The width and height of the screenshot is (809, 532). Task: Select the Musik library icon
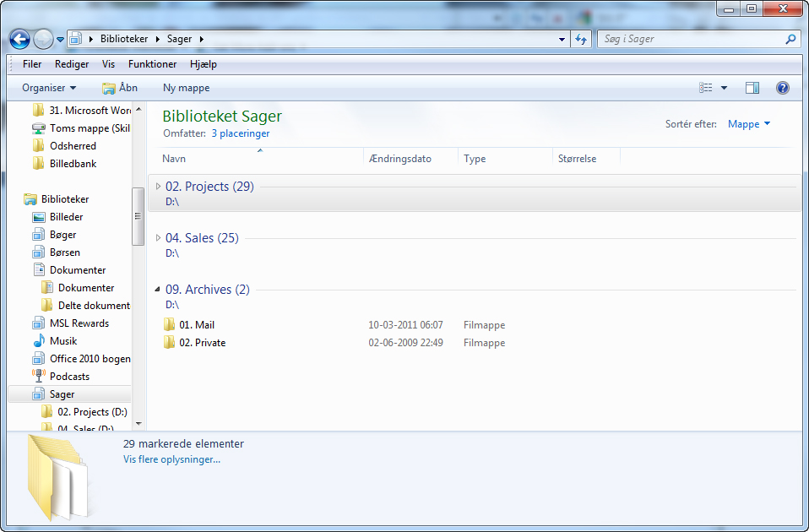(x=39, y=341)
